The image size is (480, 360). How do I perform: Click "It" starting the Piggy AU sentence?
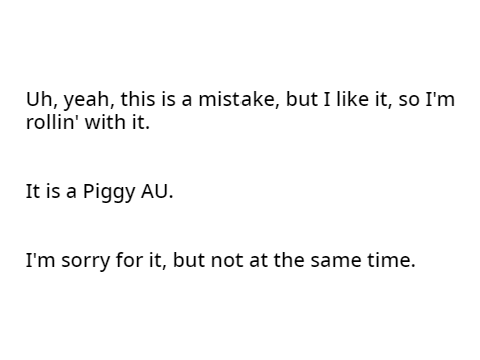(x=33, y=191)
